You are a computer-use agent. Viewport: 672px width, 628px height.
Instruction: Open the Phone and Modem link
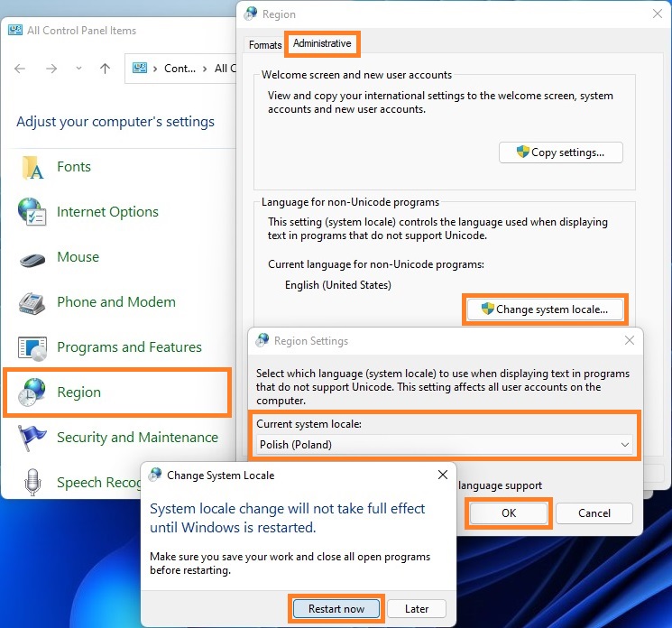(x=116, y=301)
